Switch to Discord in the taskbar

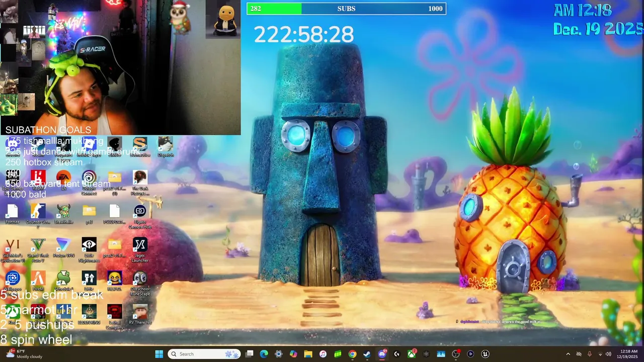382,354
